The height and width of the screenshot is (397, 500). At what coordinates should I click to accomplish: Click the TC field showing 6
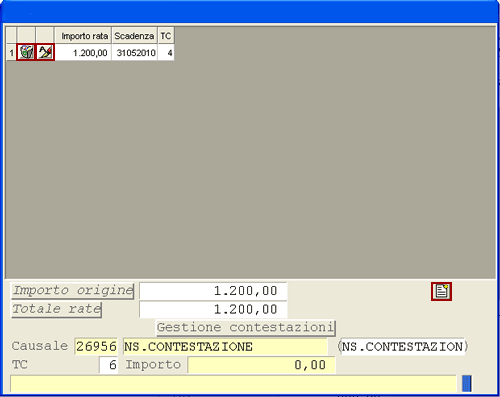click(x=109, y=365)
